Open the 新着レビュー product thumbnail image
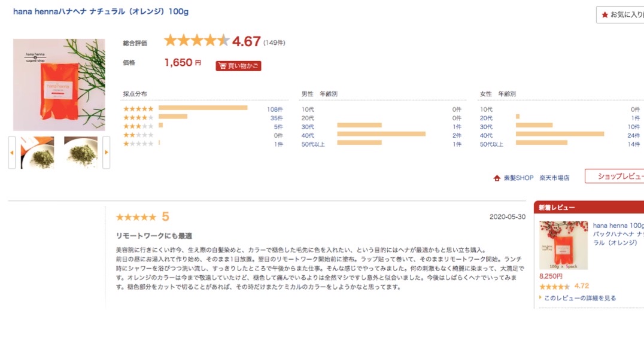The image size is (644, 362). pos(563,245)
